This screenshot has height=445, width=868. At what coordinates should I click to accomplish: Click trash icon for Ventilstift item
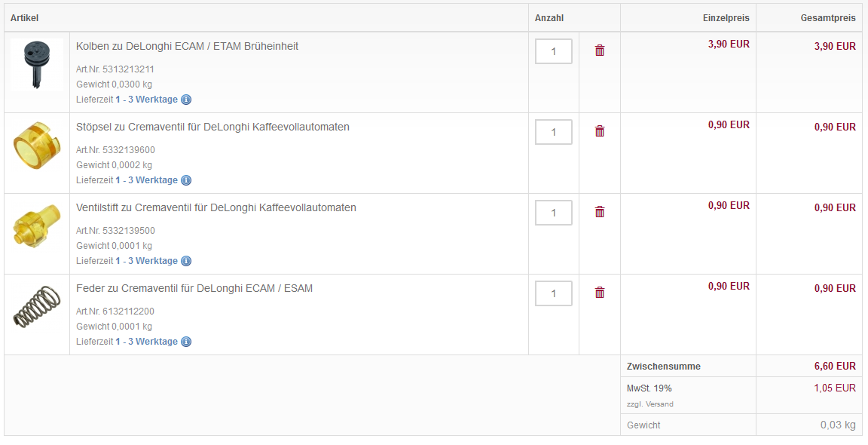pyautogui.click(x=600, y=212)
